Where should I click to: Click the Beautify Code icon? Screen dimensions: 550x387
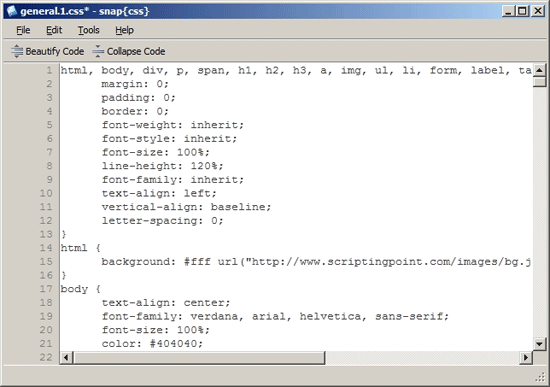17,51
